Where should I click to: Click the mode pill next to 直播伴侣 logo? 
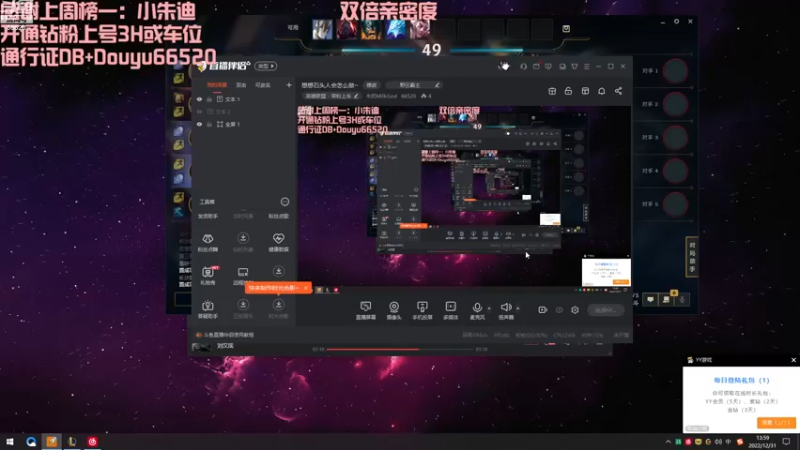point(266,66)
